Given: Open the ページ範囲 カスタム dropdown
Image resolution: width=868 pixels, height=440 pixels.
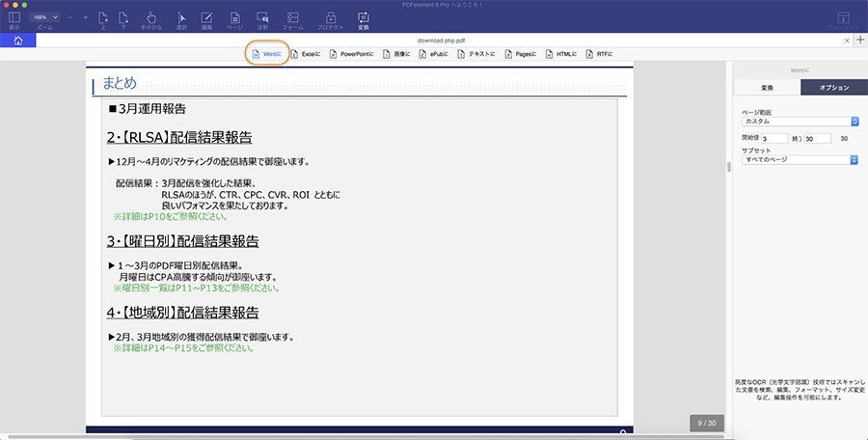Looking at the screenshot, I should pos(800,122).
